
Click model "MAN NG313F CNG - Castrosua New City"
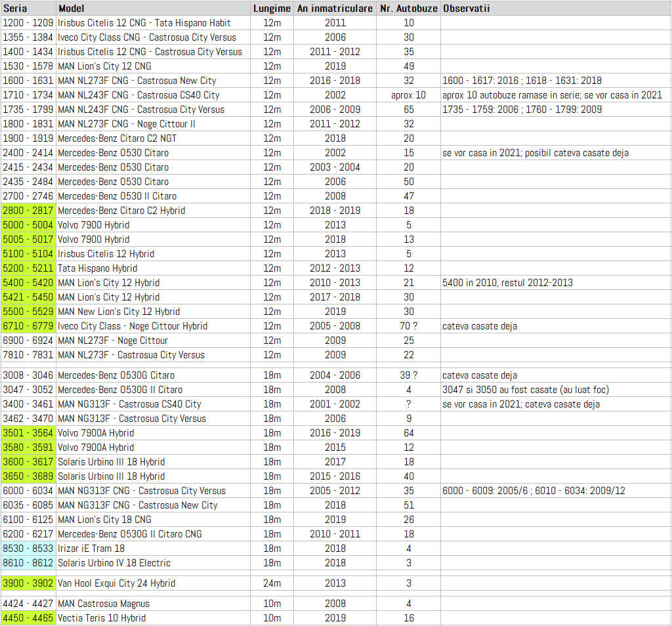[138, 506]
